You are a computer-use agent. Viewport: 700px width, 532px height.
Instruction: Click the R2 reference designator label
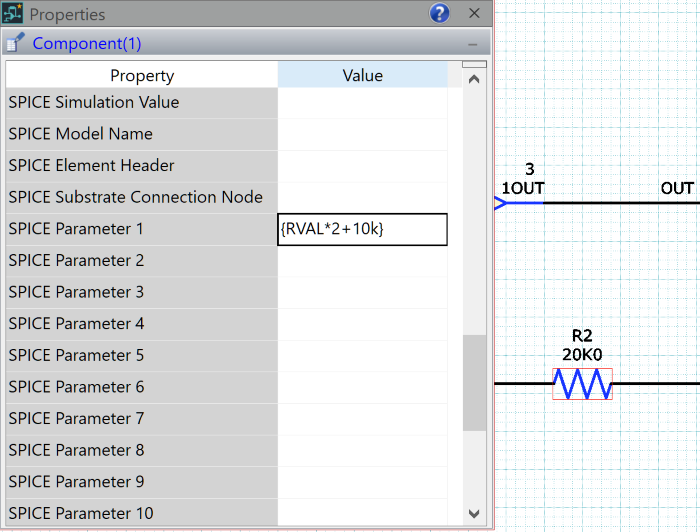[x=582, y=336]
